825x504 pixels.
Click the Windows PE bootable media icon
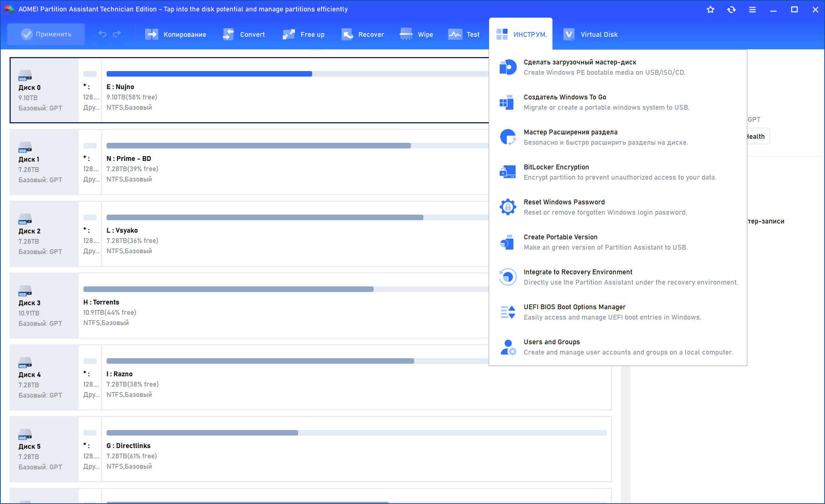point(508,67)
